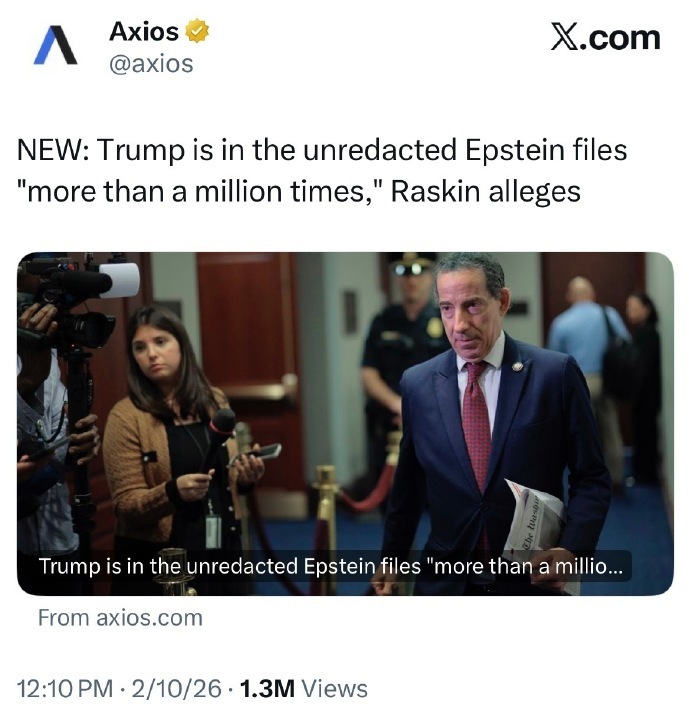Click the 12:10 PM timestamp

point(66,688)
